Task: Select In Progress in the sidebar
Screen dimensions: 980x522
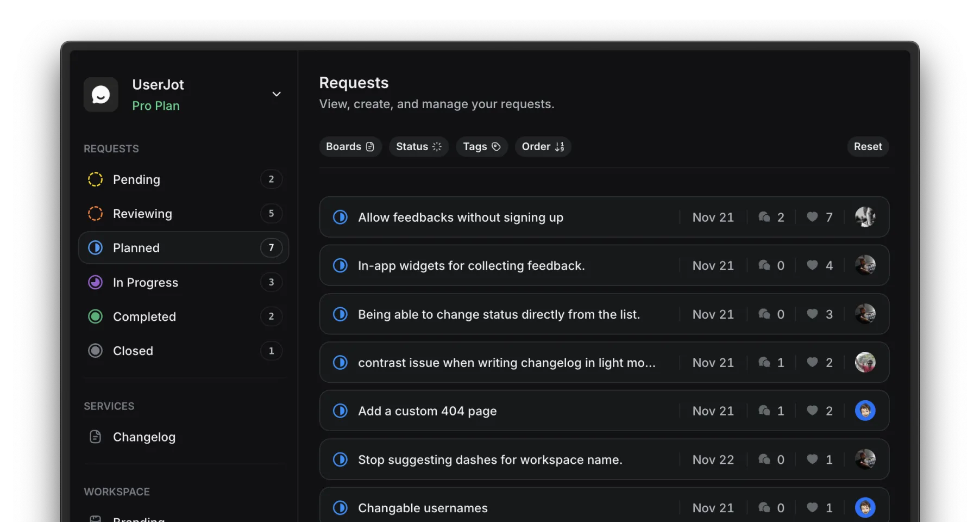Action: (x=184, y=282)
